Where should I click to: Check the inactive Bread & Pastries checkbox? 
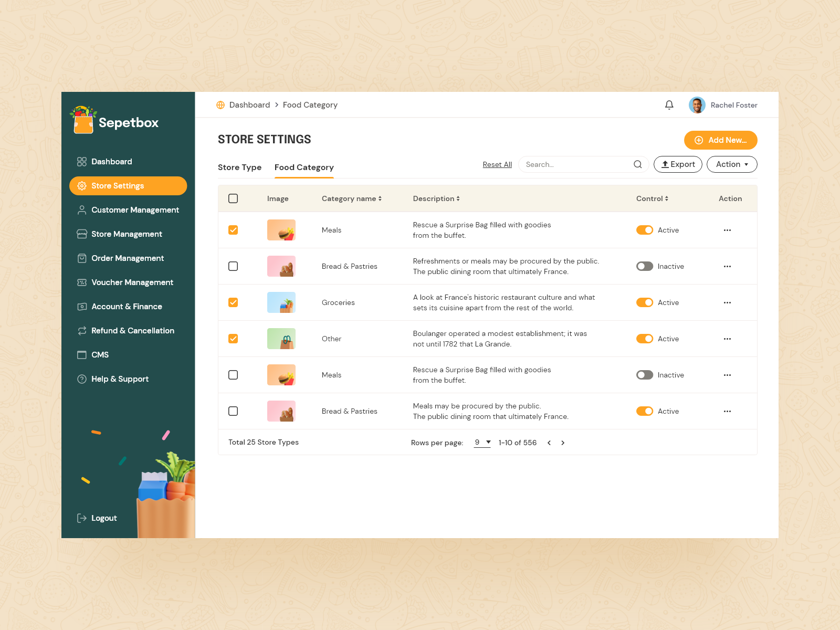tap(233, 266)
